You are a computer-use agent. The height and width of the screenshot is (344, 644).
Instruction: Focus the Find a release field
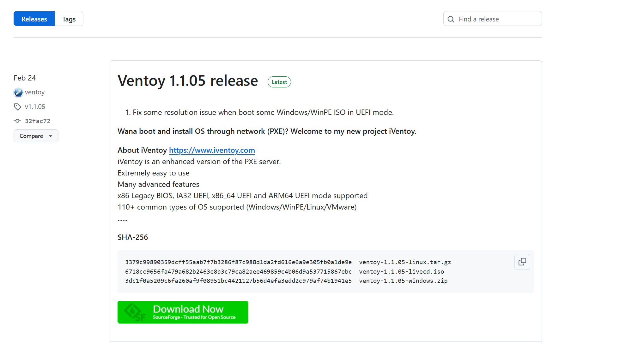tap(498, 19)
